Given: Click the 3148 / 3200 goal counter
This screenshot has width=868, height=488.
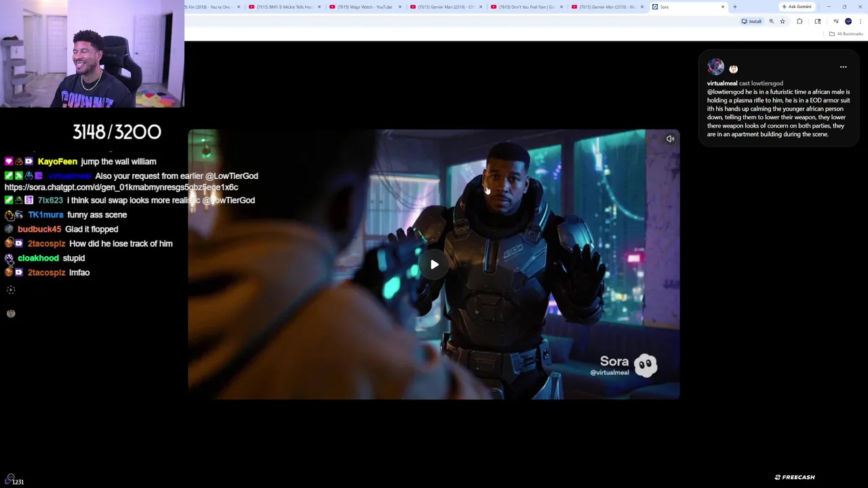Looking at the screenshot, I should pos(117,131).
